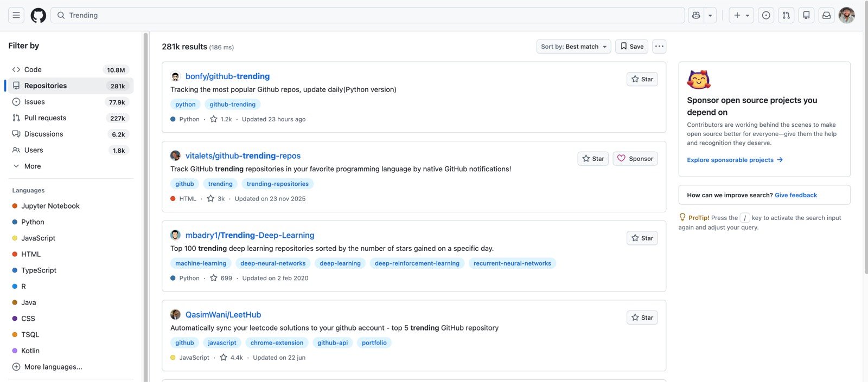Open bonfy/github-trending repository
Screen dimensions: 868x382
coord(227,76)
